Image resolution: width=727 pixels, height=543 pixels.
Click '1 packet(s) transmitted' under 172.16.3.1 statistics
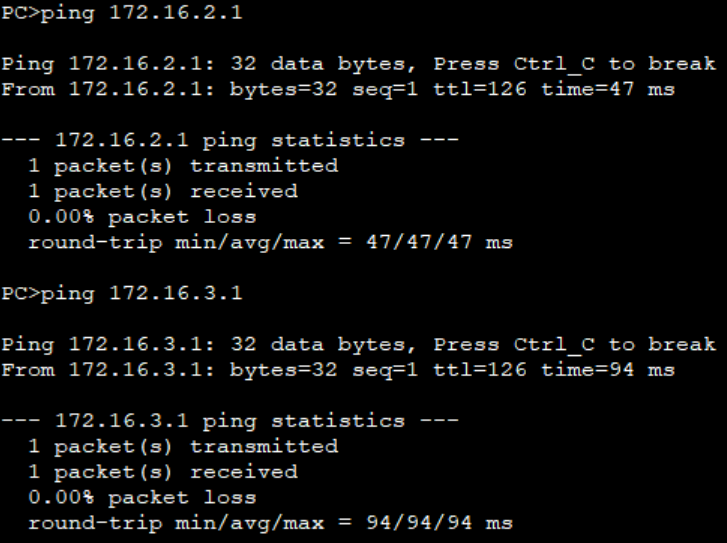click(183, 447)
